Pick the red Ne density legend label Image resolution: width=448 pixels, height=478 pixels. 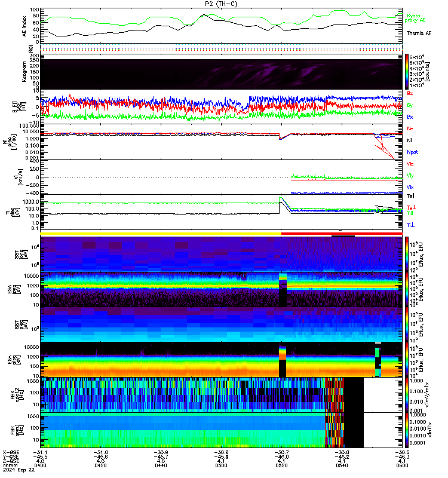tap(410, 128)
